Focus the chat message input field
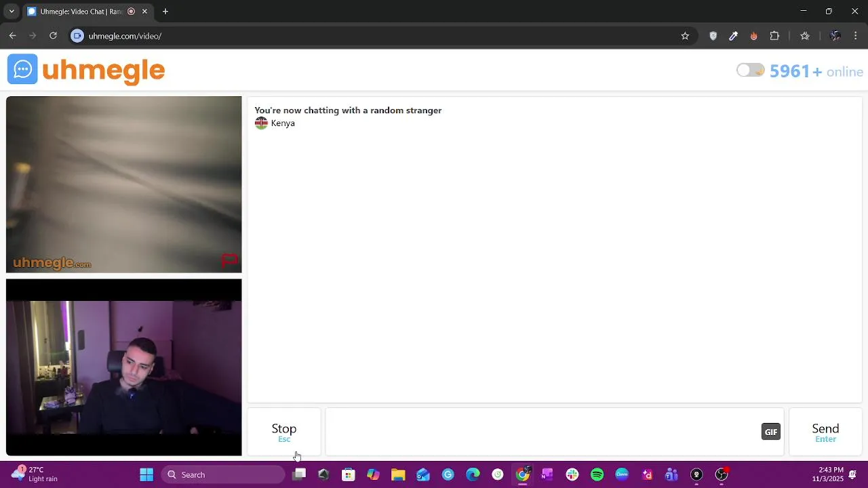Screen dimensions: 868x488 coord(542,432)
